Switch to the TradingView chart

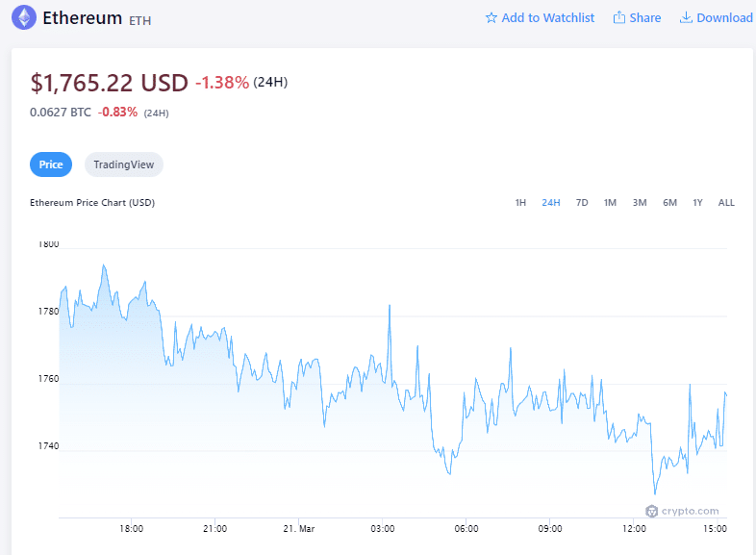tap(123, 164)
